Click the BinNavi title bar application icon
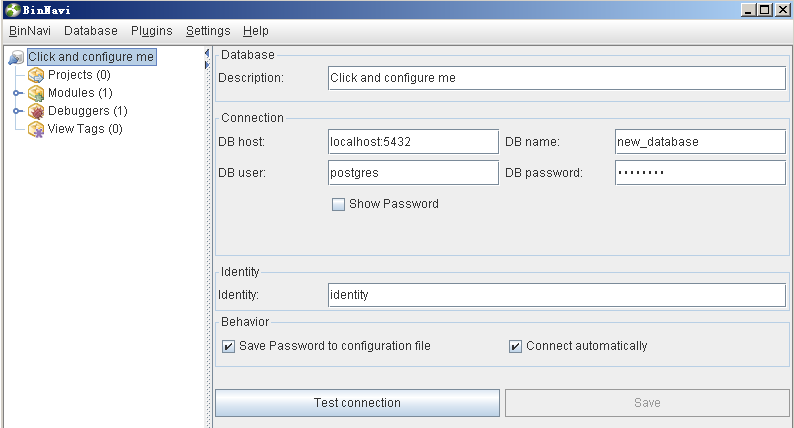The image size is (794, 428). click(13, 10)
